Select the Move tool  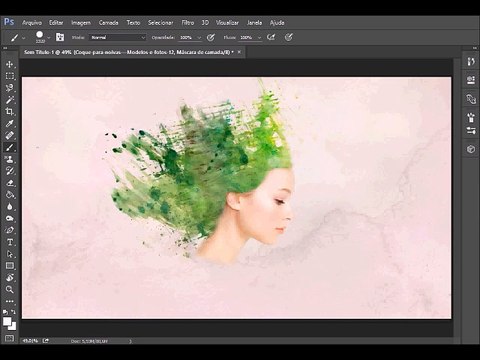pos(9,64)
